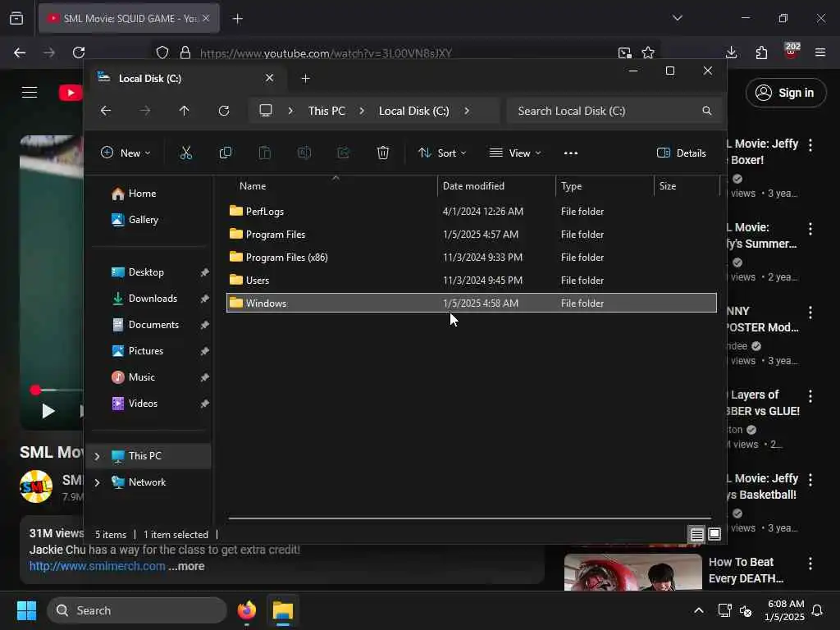
Task: Open the smlmerch.com link in description
Action: click(98, 566)
